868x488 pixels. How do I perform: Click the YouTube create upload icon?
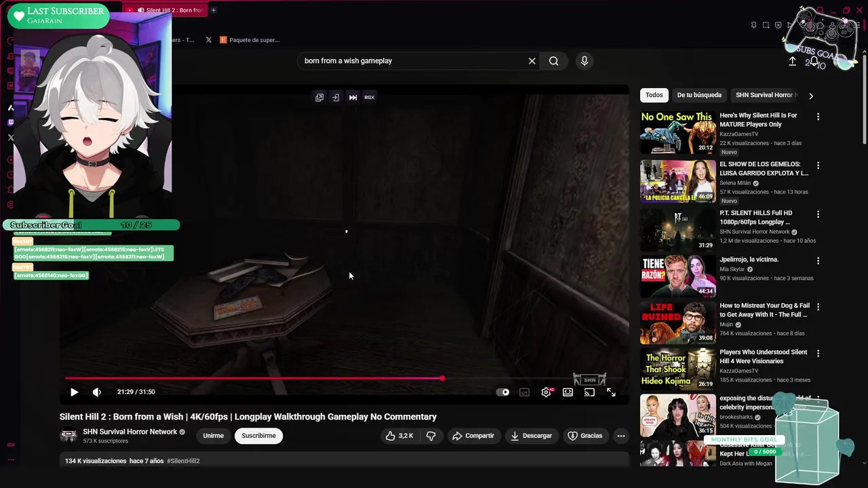792,61
